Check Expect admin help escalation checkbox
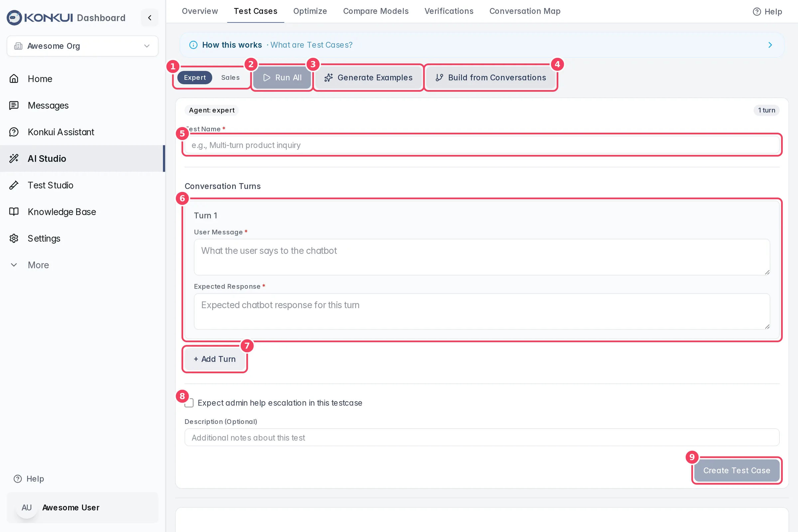Image resolution: width=798 pixels, height=532 pixels. click(x=189, y=403)
